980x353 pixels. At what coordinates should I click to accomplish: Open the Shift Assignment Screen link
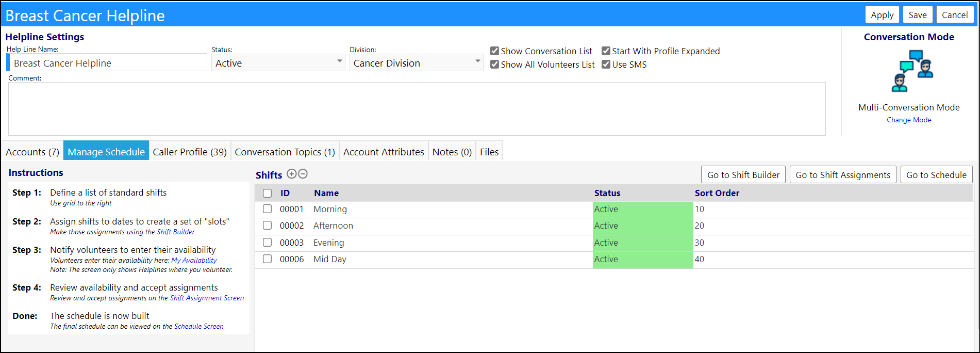tap(207, 298)
